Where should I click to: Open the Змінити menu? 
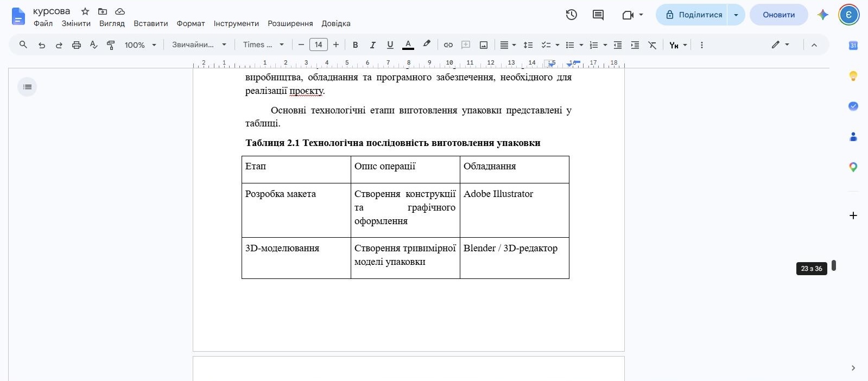pos(76,24)
